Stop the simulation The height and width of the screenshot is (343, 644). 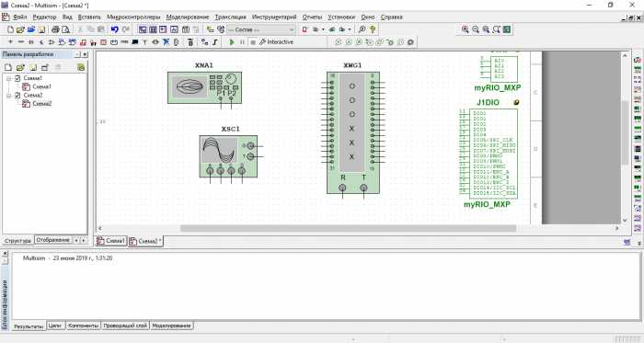coord(253,42)
